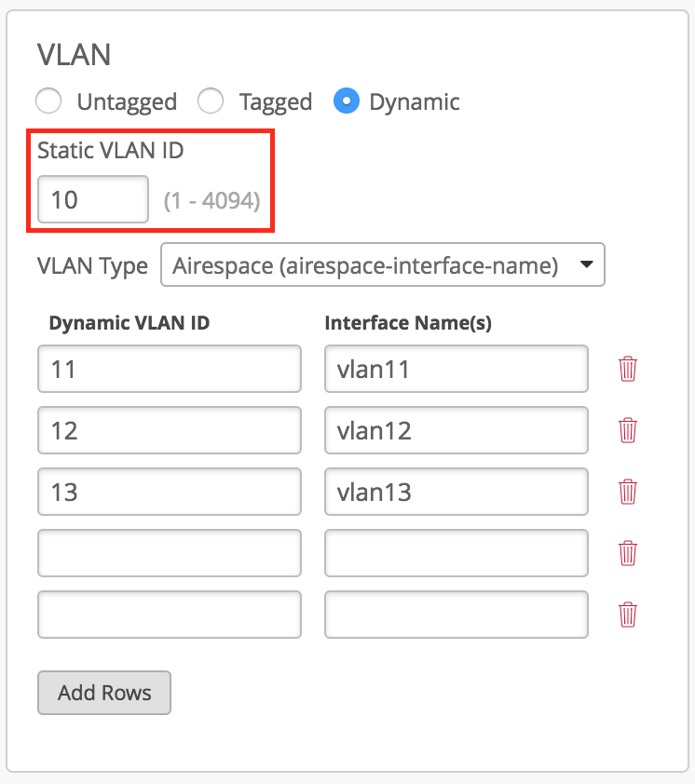Click trash icon on the last empty row

[x=628, y=615]
